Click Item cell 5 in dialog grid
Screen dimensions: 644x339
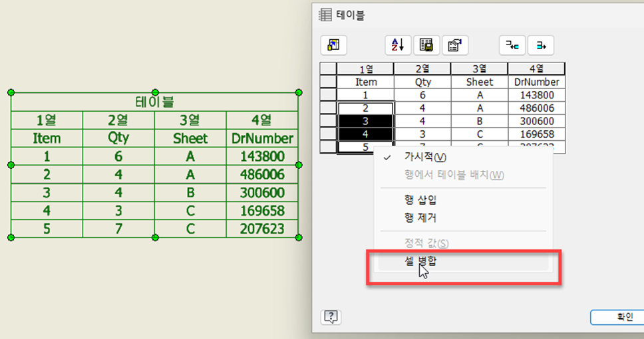[365, 148]
